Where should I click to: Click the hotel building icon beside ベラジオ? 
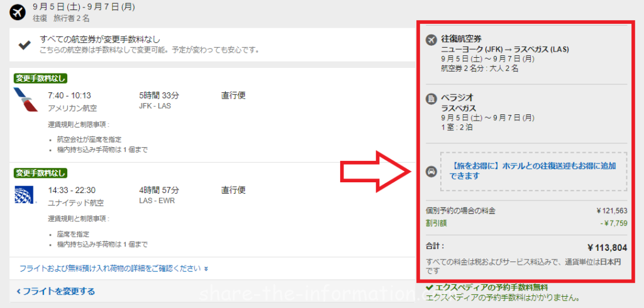pos(431,99)
